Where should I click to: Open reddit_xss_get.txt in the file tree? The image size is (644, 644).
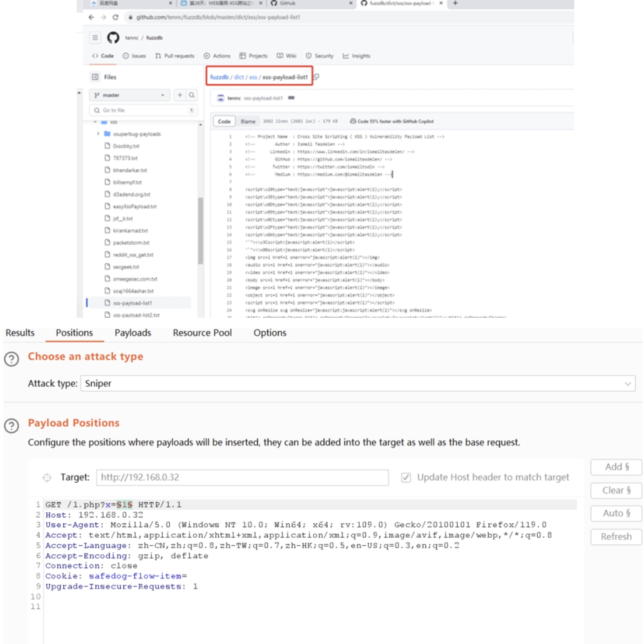(133, 255)
